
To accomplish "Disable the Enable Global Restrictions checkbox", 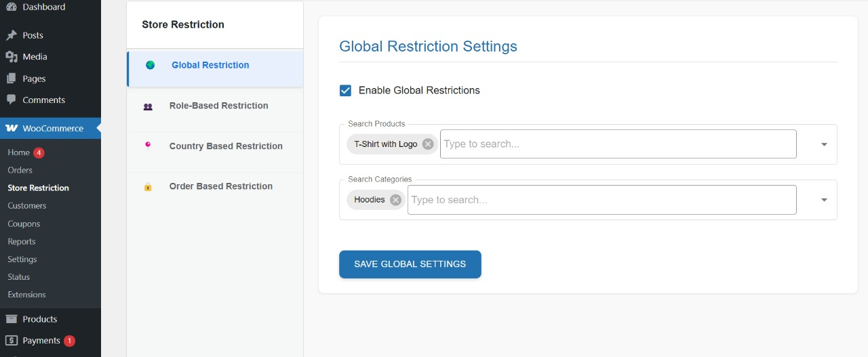I will coord(346,90).
